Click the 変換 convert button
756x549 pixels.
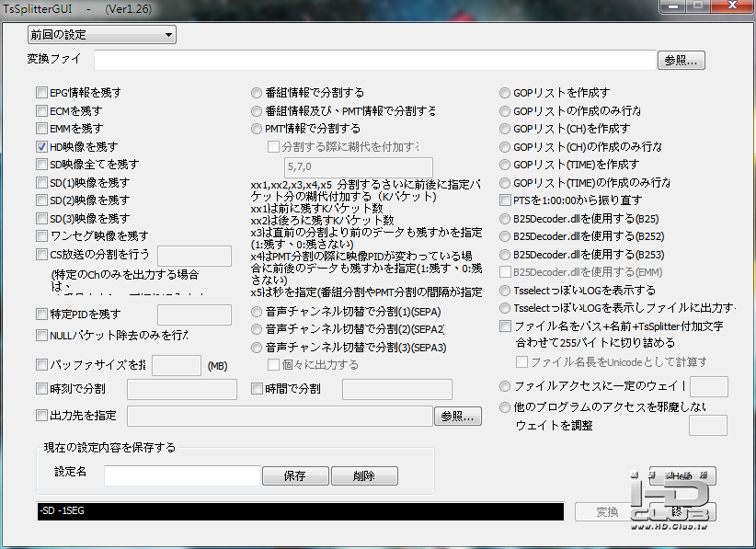point(606,512)
